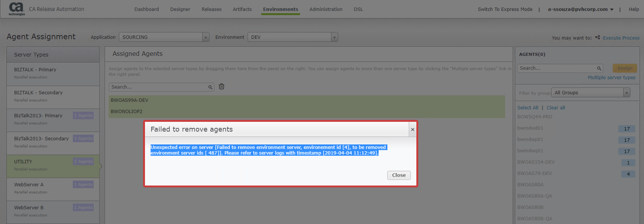Screen dimensions: 644x224
Task: Select BIZTALK - Primary server type
Action: [53, 74]
